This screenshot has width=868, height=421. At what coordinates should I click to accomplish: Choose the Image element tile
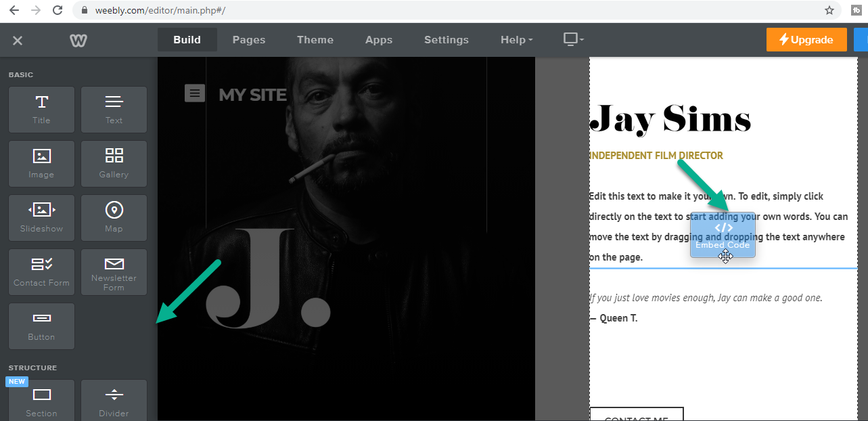tap(41, 164)
